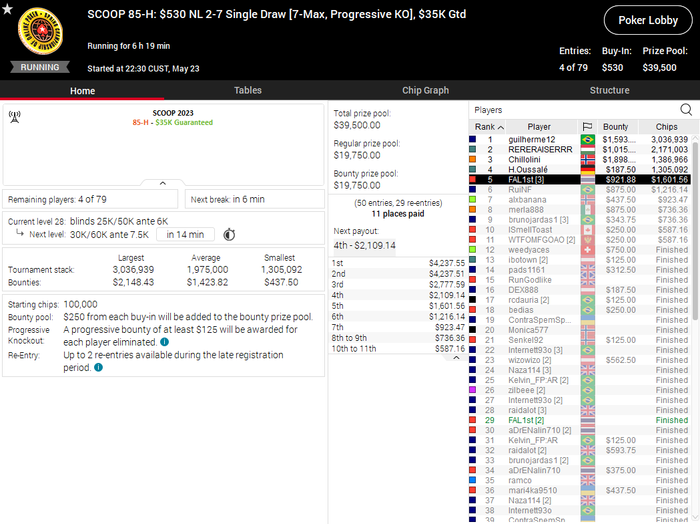Search players with magnifier icon
Viewport: 700px width, 524px height.
click(x=686, y=109)
